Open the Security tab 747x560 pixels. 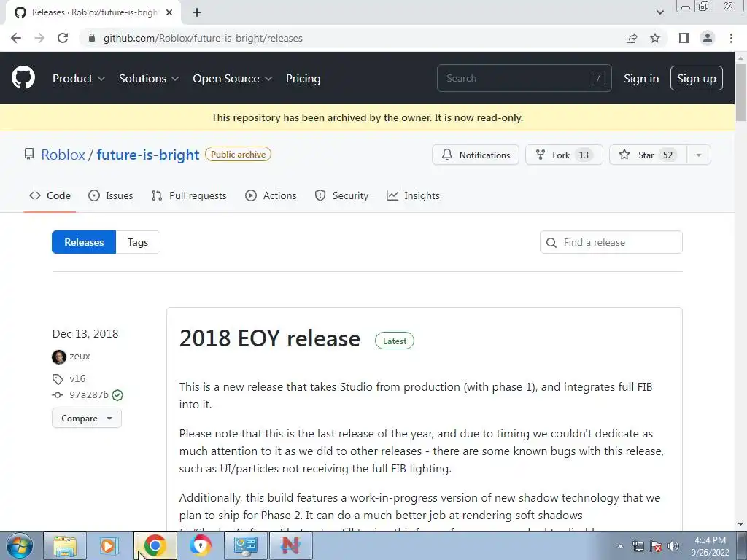(x=341, y=195)
